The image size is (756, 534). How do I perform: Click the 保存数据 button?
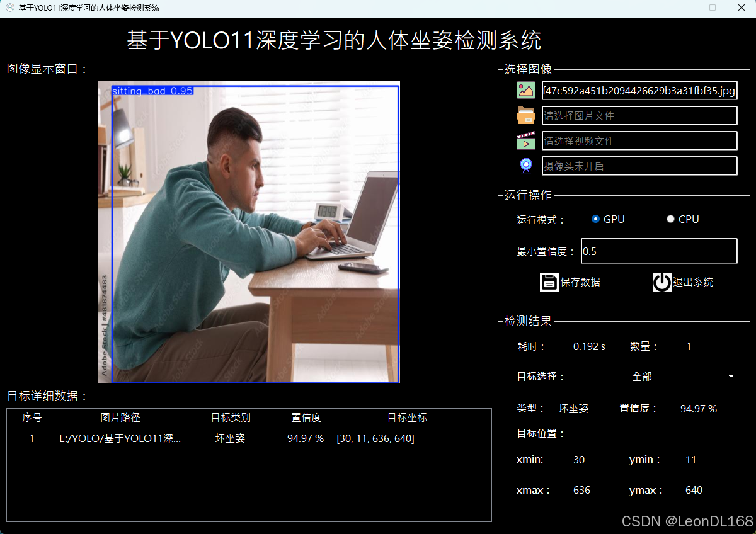(x=570, y=282)
